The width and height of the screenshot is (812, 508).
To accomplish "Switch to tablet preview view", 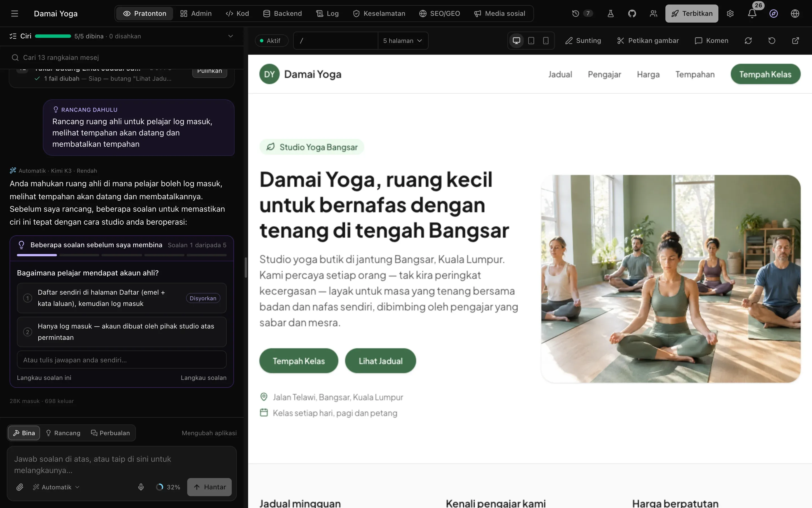I will (x=531, y=41).
